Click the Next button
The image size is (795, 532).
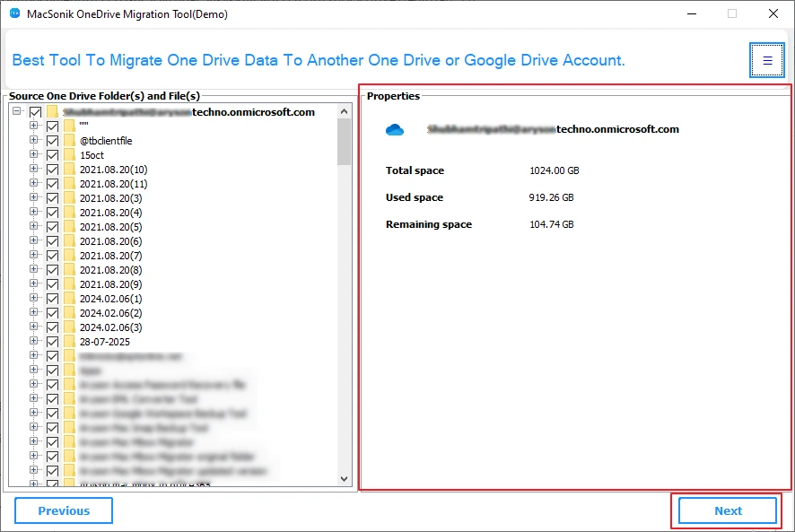click(x=728, y=510)
